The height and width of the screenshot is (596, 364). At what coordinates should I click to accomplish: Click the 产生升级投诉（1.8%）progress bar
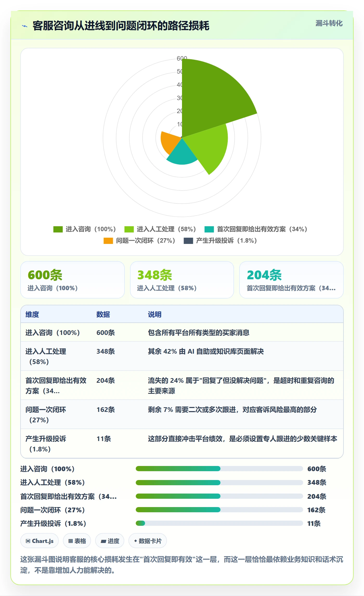pos(219,523)
